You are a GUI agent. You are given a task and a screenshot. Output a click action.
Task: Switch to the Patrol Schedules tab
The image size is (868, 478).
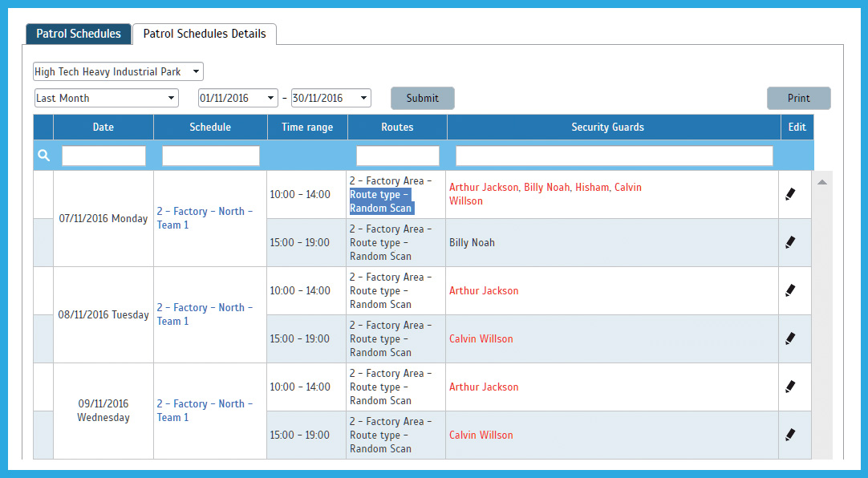coord(79,34)
